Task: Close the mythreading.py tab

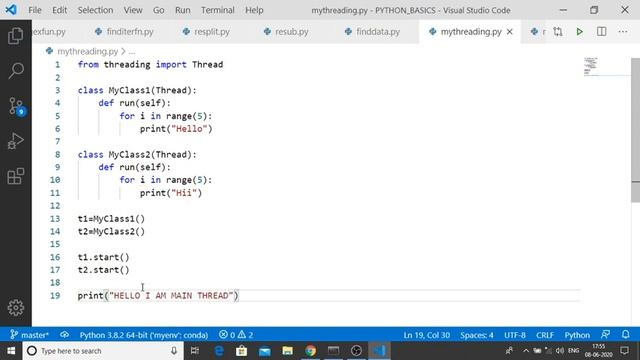Action: pyautogui.click(x=509, y=31)
